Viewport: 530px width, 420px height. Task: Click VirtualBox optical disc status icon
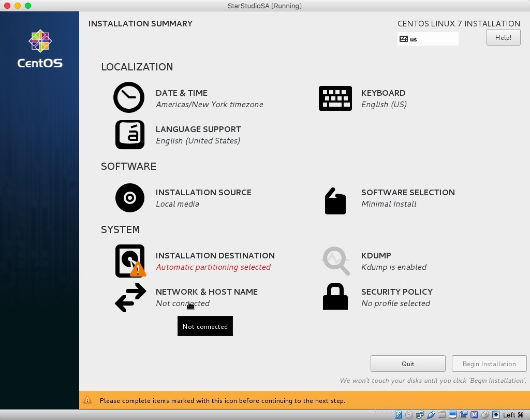pyautogui.click(x=409, y=415)
